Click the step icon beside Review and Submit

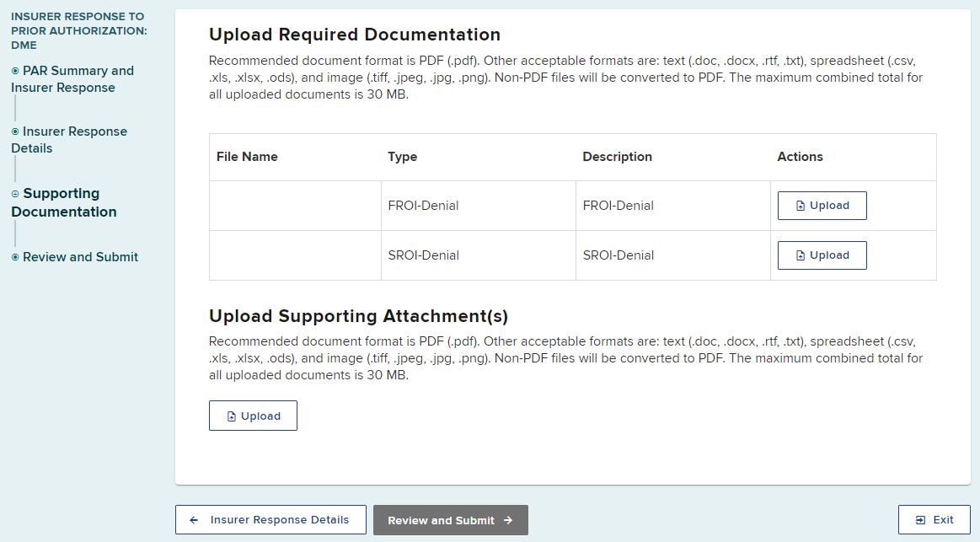tap(13, 257)
